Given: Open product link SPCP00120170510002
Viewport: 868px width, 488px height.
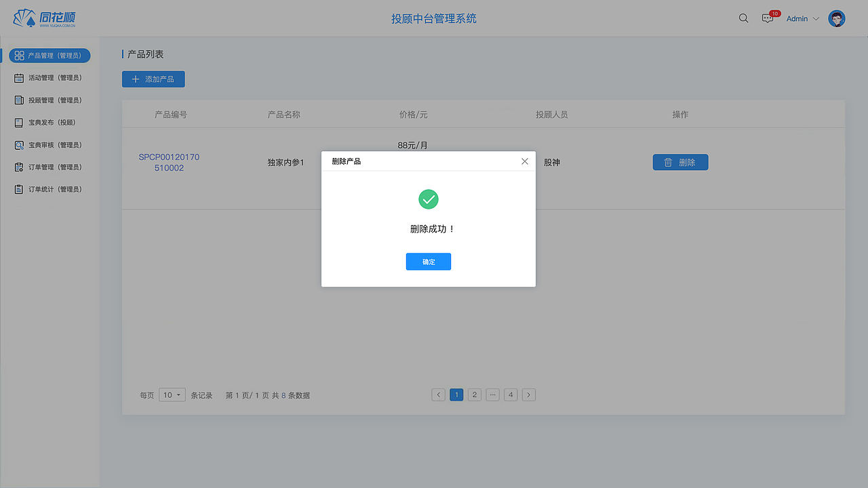Looking at the screenshot, I should pos(169,162).
